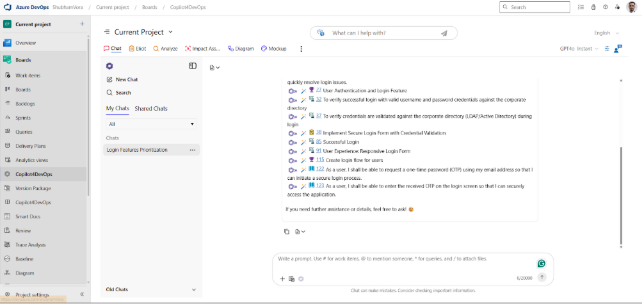
Task: Open the work items checklist icon in header
Action: 581,7
